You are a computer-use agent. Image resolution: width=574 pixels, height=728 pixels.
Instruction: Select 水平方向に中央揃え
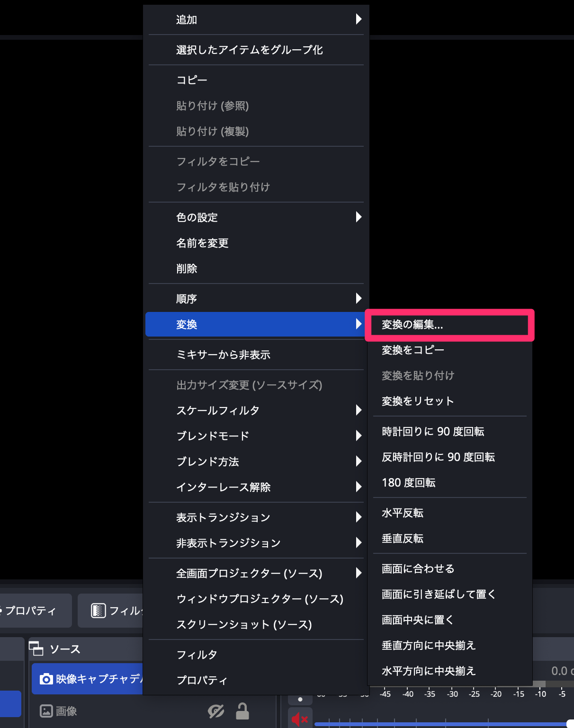tap(449, 671)
